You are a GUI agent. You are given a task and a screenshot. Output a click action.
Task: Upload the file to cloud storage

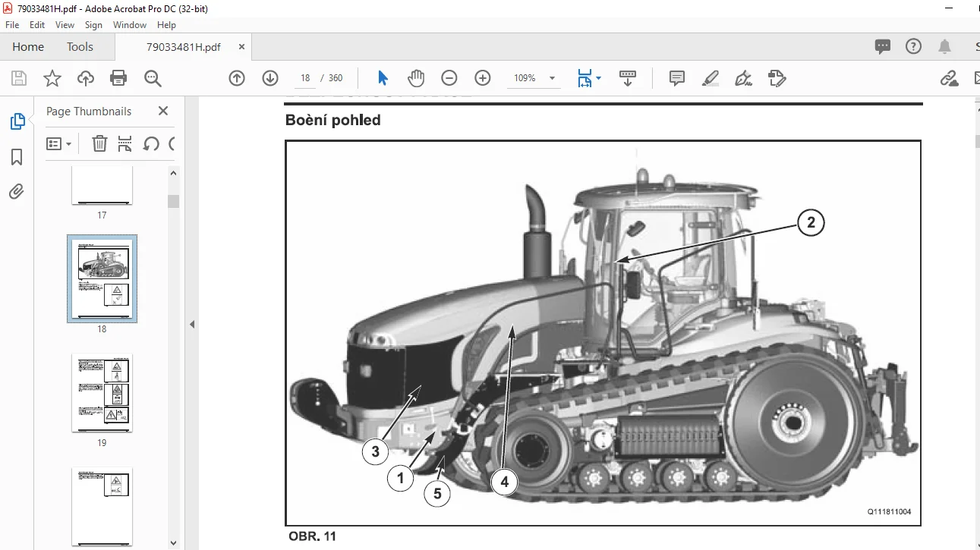(86, 78)
